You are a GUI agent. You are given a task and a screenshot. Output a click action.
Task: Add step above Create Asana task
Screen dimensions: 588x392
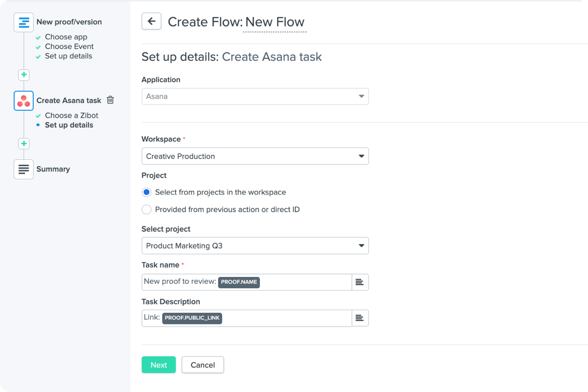pyautogui.click(x=24, y=75)
